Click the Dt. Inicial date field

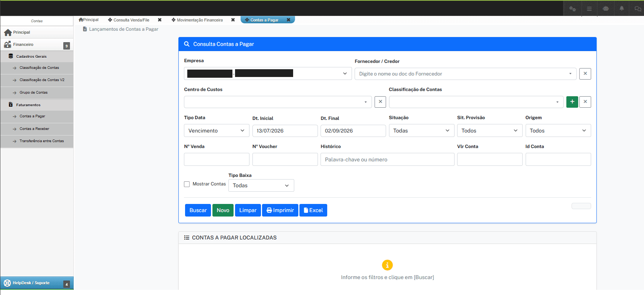[x=285, y=131]
